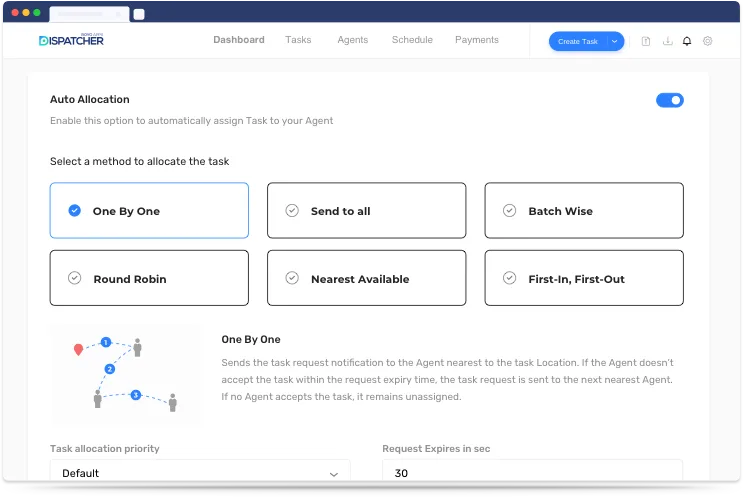The width and height of the screenshot is (743, 497).
Task: Click the step 2 marker in illustration
Action: tap(110, 369)
